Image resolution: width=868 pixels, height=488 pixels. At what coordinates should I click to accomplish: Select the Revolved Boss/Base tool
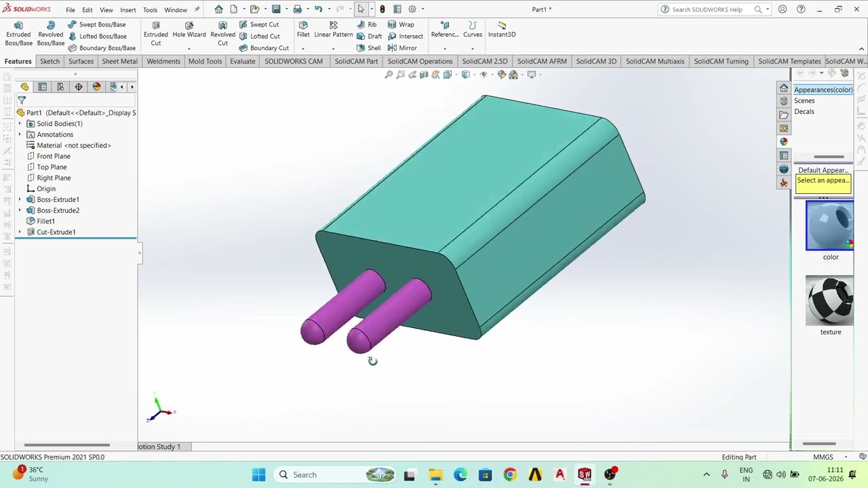tap(51, 34)
